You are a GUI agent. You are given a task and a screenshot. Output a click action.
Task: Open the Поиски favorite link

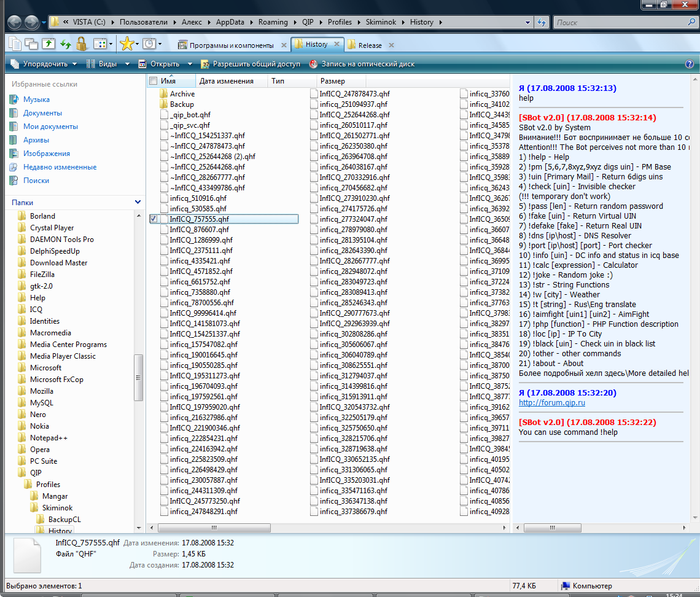[36, 181]
